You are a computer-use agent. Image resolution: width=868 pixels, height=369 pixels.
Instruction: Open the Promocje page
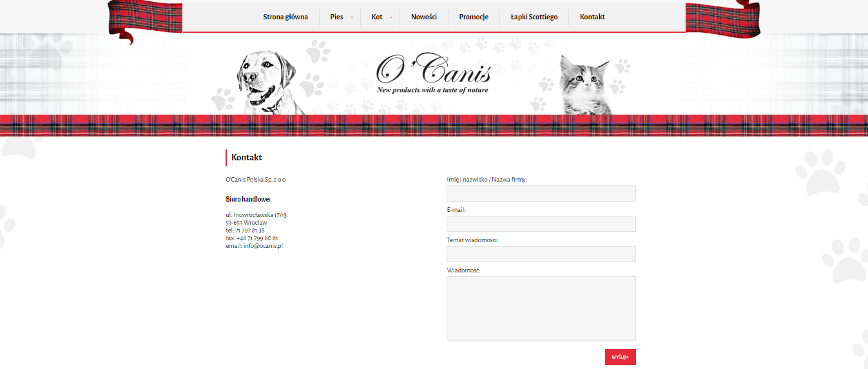[x=474, y=17]
